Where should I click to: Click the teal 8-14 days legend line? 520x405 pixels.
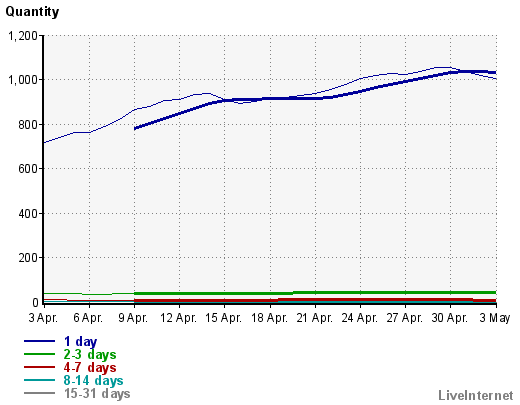(39, 380)
